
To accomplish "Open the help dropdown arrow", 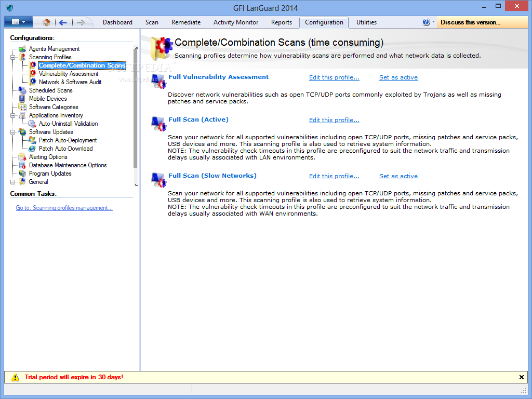I will click(433, 22).
